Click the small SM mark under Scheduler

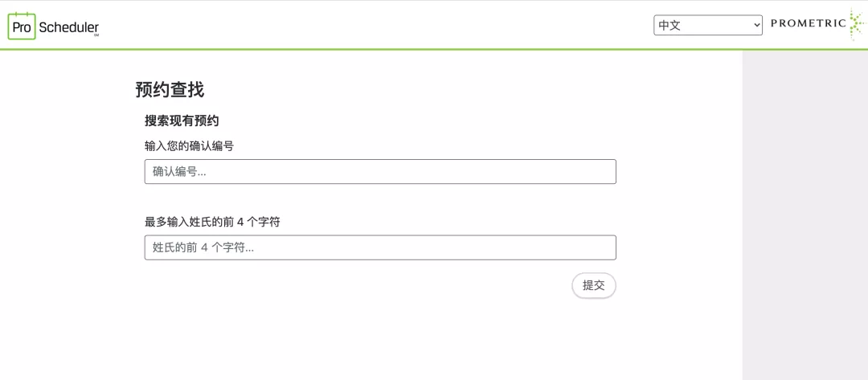[x=96, y=35]
